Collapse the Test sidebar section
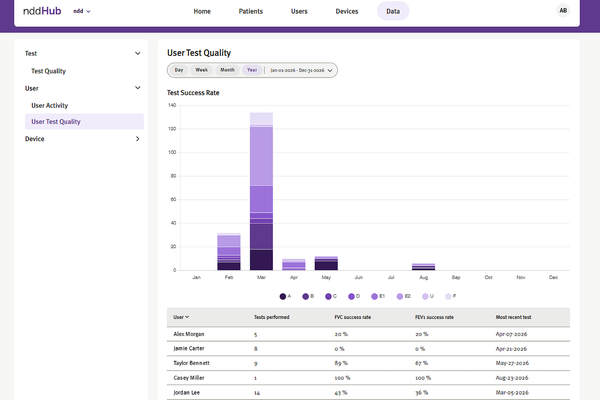Image resolution: width=600 pixels, height=400 pixels. [x=137, y=53]
